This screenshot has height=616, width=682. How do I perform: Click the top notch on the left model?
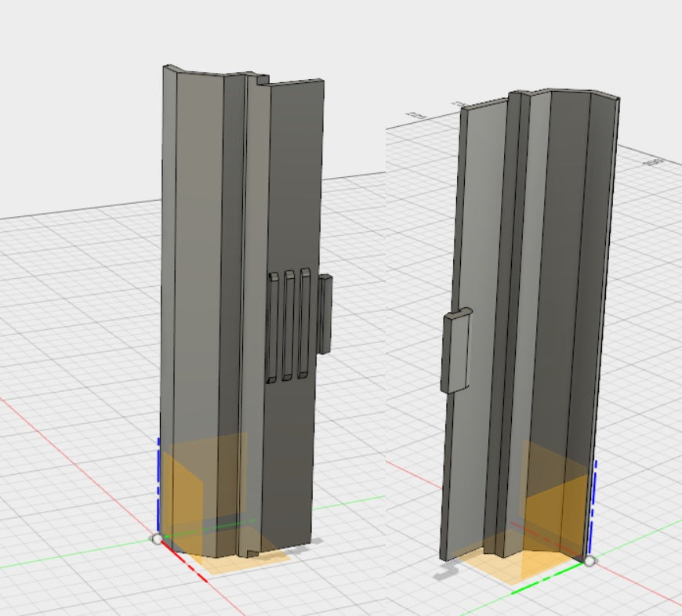[x=258, y=78]
